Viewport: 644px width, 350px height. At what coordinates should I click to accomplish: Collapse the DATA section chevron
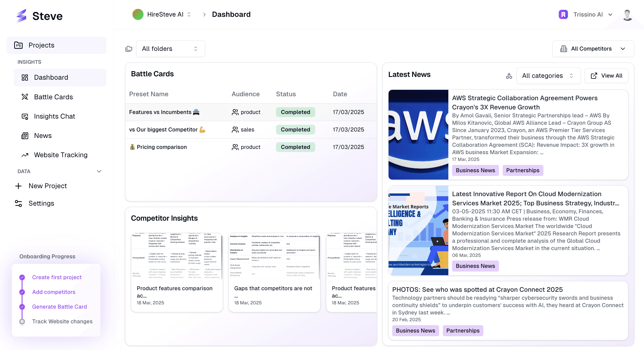[99, 171]
